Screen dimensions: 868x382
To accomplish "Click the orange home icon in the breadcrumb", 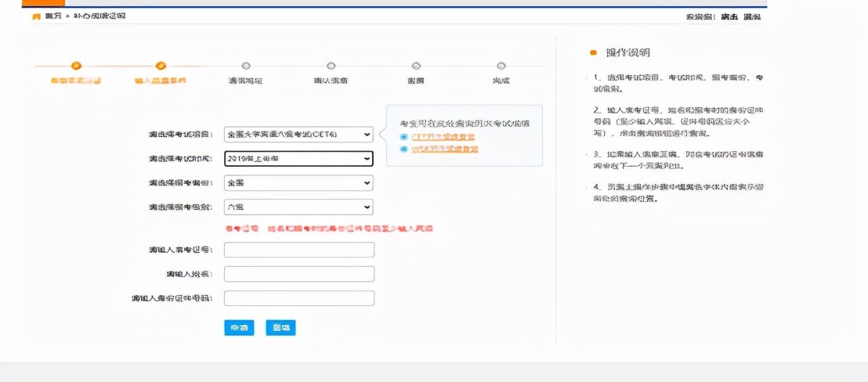I will [x=36, y=16].
